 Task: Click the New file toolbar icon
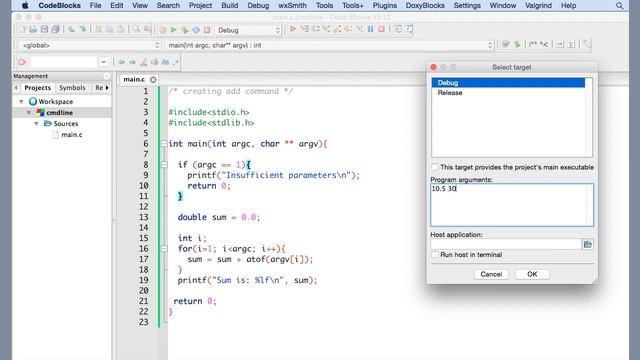22,29
